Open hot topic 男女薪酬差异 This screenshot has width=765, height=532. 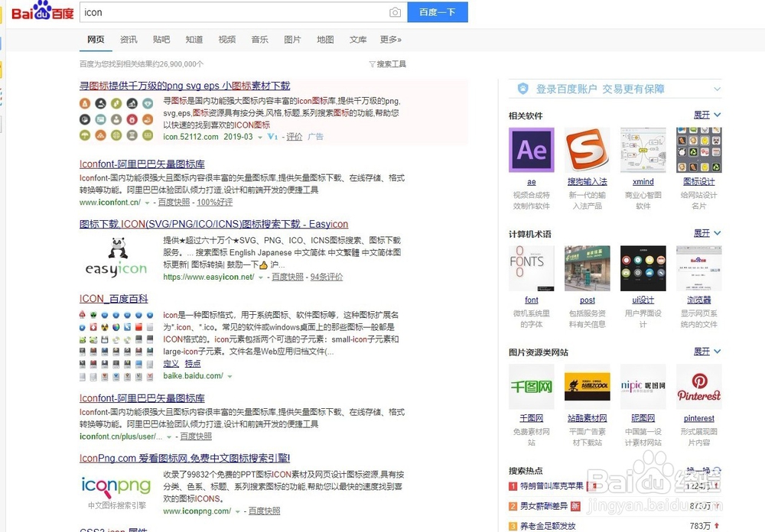pyautogui.click(x=544, y=506)
